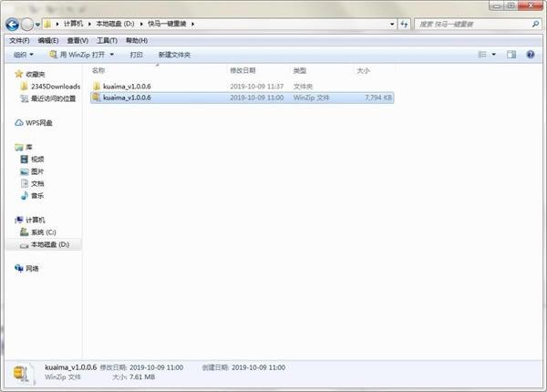
Task: Click the network icon beside 网络
Action: coord(19,268)
